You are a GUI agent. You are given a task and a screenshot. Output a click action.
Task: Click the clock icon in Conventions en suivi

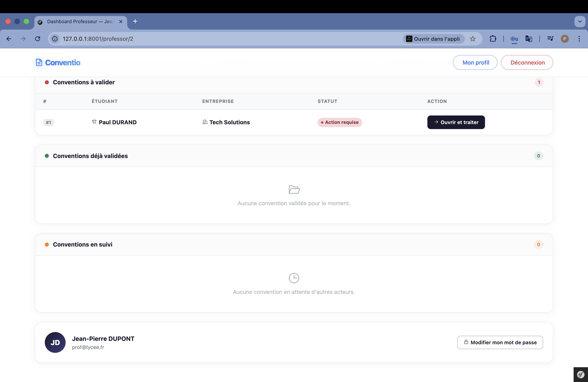click(x=294, y=278)
